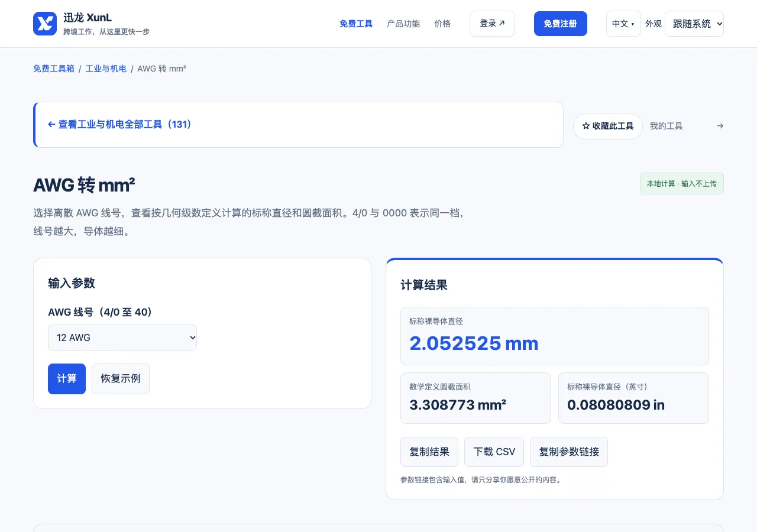Viewport: 757px width, 532px height.
Task: Click the 迅龙 XunL brand name
Action: (88, 18)
